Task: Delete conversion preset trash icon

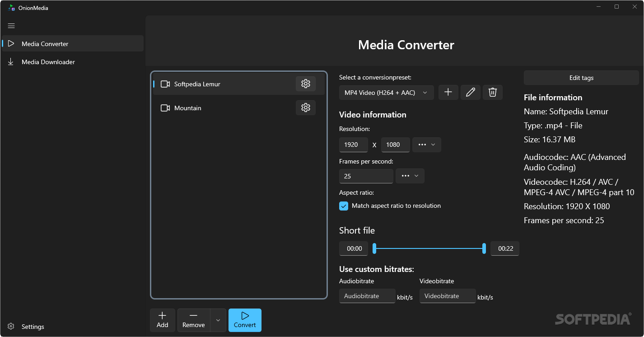Action: coord(493,92)
